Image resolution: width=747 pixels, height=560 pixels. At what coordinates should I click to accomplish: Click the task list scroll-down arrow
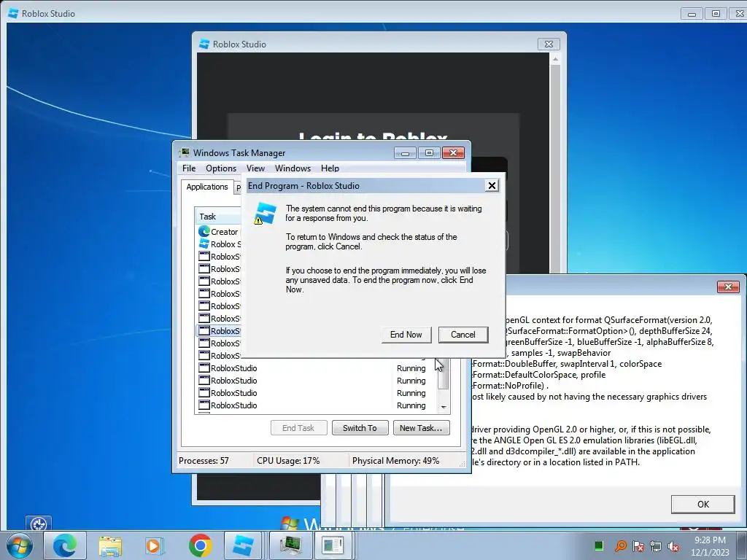click(x=444, y=407)
